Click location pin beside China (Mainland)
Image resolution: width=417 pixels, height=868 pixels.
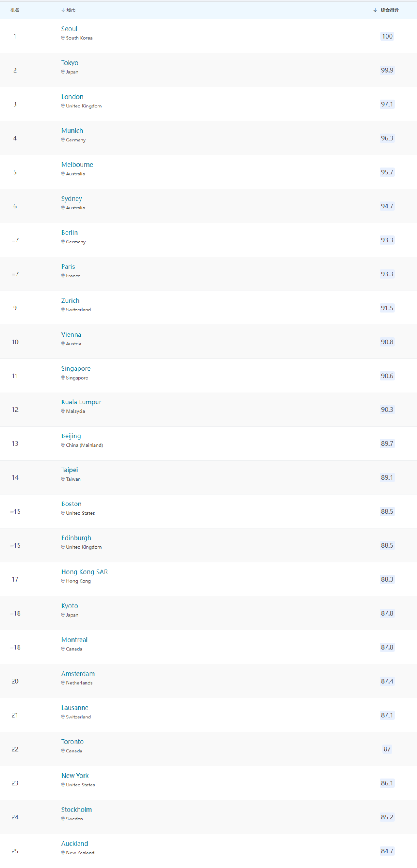pyautogui.click(x=63, y=445)
